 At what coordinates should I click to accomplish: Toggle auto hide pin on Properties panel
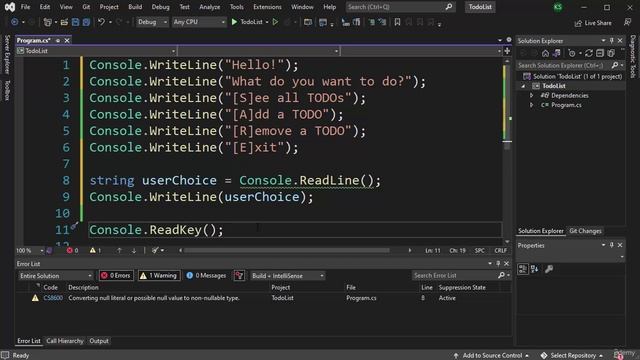(611, 245)
